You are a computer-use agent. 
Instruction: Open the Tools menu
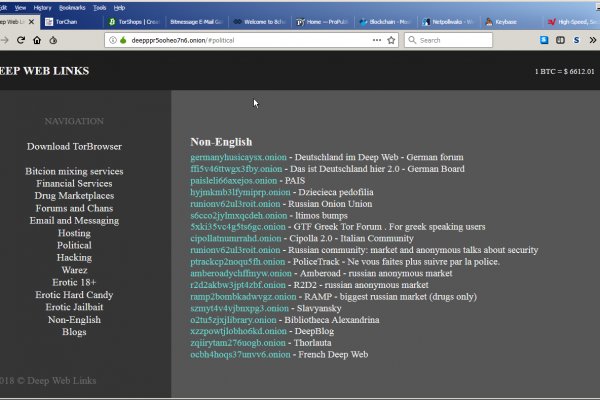click(100, 7)
